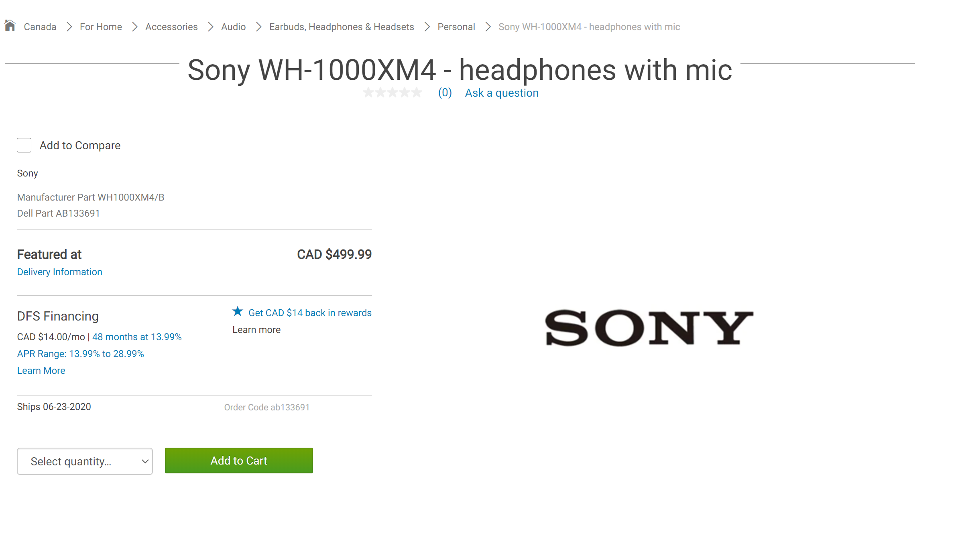This screenshot has height=560, width=964.
Task: Open APR Range 13.99% to 28.99% link
Action: (x=80, y=354)
